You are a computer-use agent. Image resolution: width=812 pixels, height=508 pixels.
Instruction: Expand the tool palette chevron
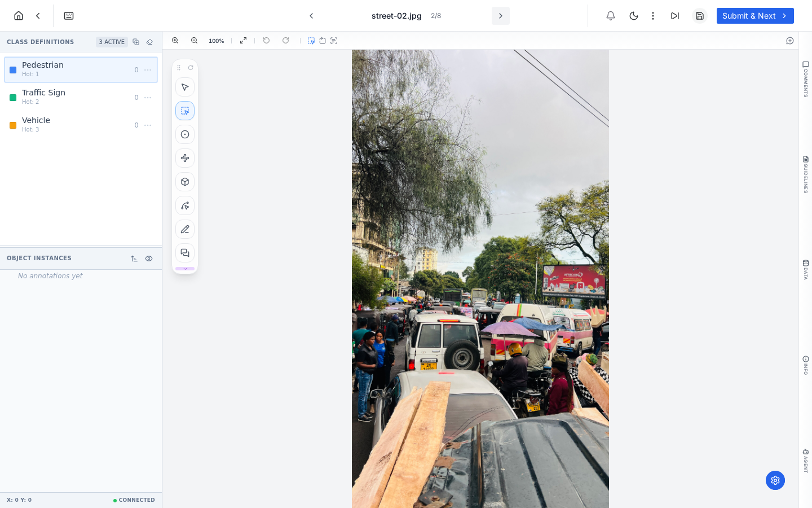click(185, 269)
